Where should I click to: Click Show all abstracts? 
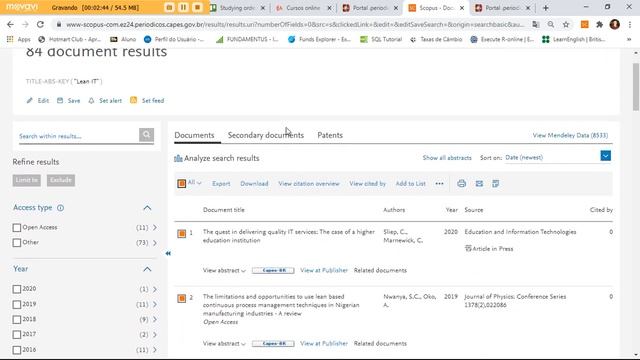(x=447, y=158)
